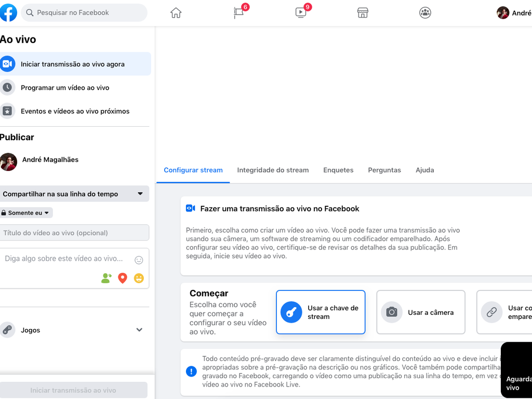Switch to Configurar stream tab

[193, 170]
